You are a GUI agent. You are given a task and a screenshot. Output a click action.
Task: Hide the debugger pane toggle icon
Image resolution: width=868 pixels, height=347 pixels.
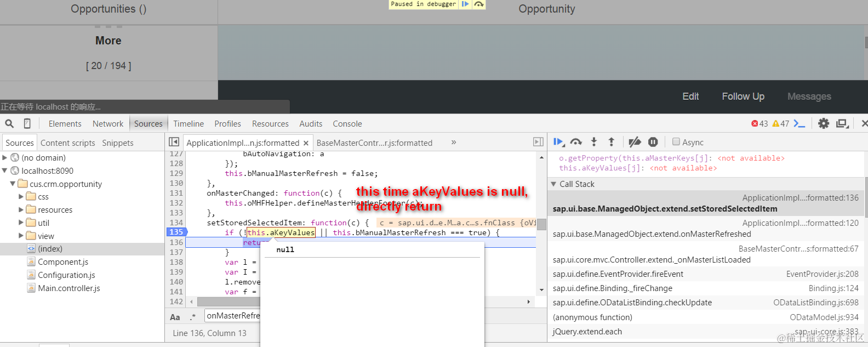(538, 142)
